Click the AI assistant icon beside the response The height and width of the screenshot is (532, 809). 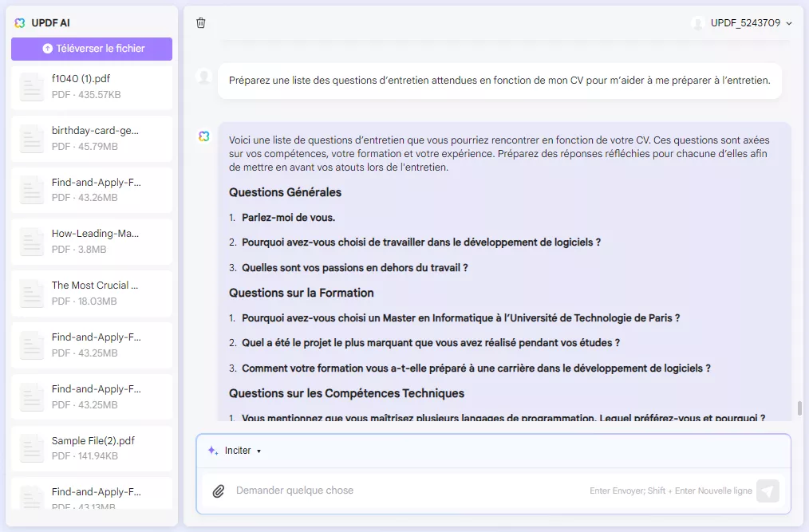pos(203,137)
